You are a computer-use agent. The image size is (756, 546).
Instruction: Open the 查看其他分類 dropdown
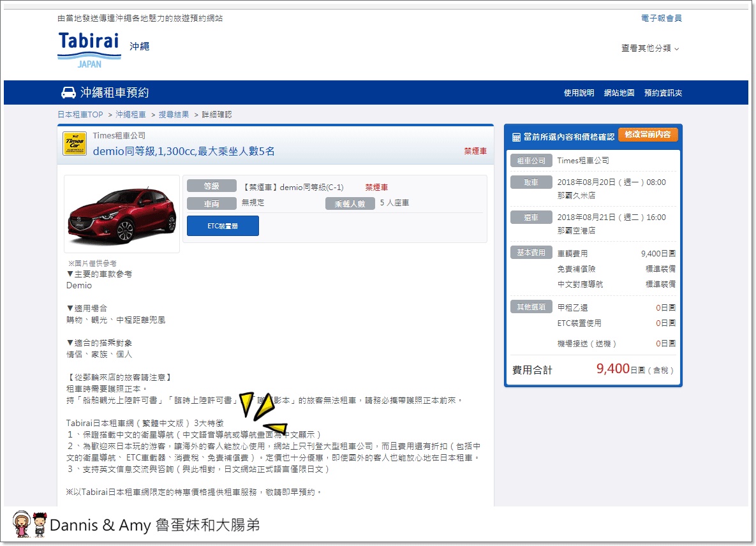(650, 48)
